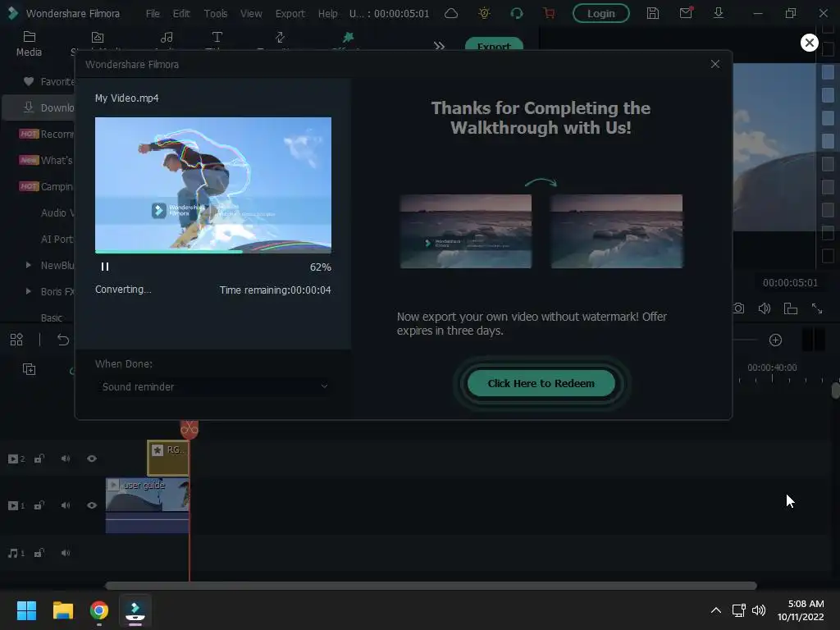This screenshot has height=630, width=840.
Task: Open the What's New category
Action: coord(47,160)
